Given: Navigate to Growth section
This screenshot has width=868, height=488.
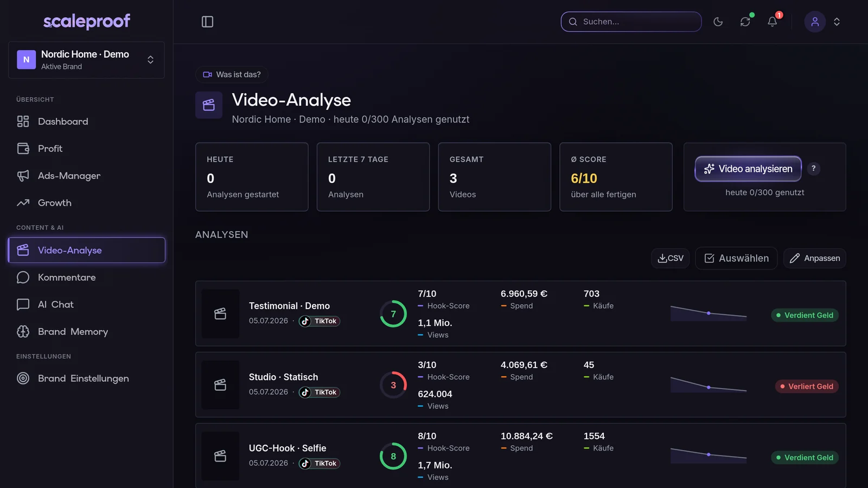Looking at the screenshot, I should click(x=86, y=203).
